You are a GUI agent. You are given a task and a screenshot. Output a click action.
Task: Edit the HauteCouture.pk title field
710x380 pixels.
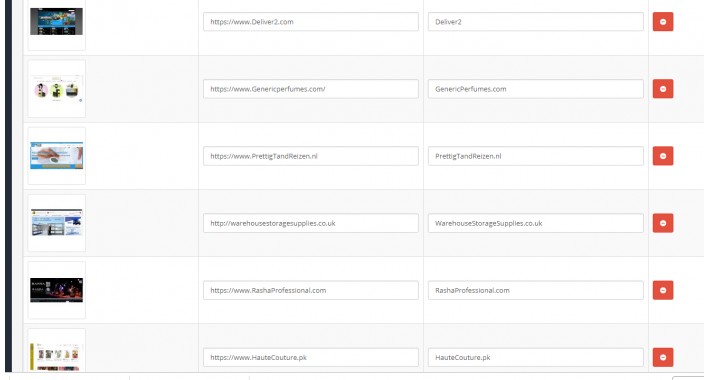[x=535, y=357]
